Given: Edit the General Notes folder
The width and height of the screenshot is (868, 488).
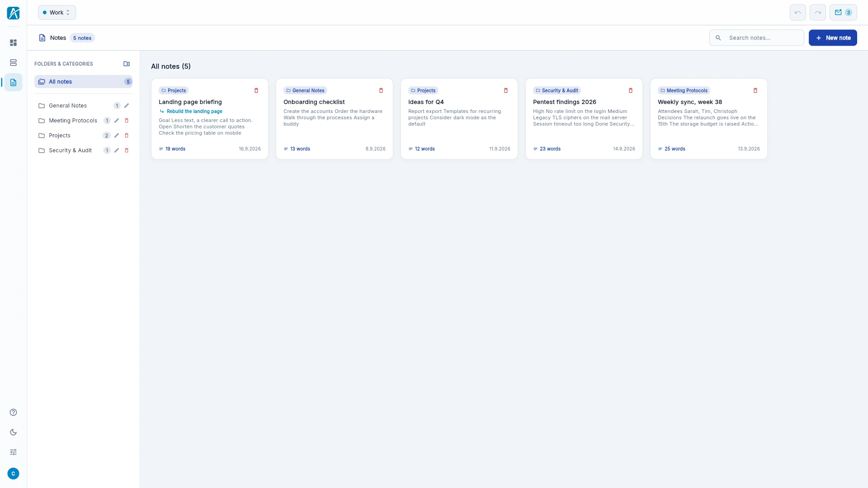Looking at the screenshot, I should (127, 106).
